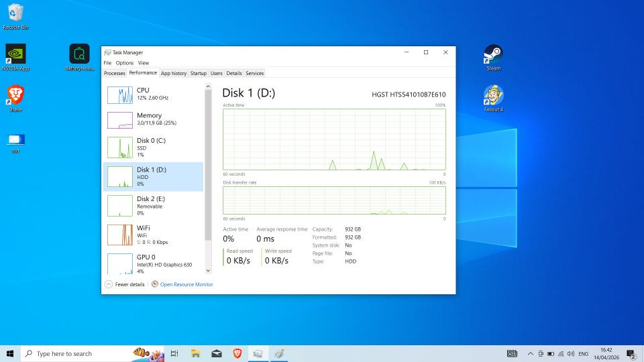Click the Windows Start button
Image resolution: width=644 pixels, height=362 pixels.
(10, 353)
